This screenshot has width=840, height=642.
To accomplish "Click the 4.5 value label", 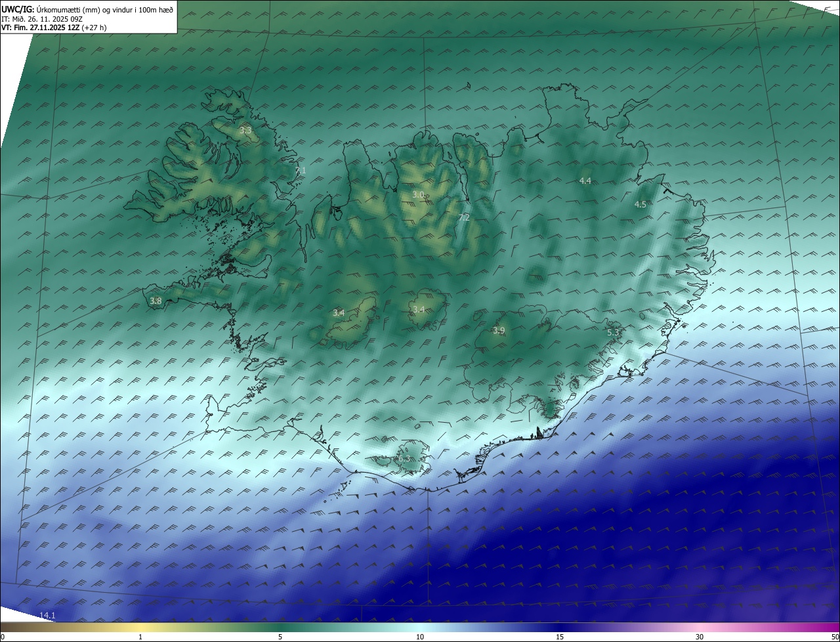I will (640, 204).
